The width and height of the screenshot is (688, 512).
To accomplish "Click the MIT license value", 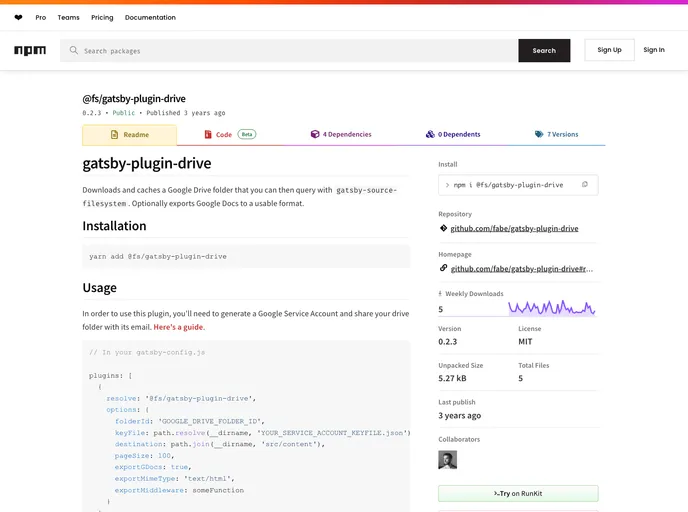I will [525, 341].
